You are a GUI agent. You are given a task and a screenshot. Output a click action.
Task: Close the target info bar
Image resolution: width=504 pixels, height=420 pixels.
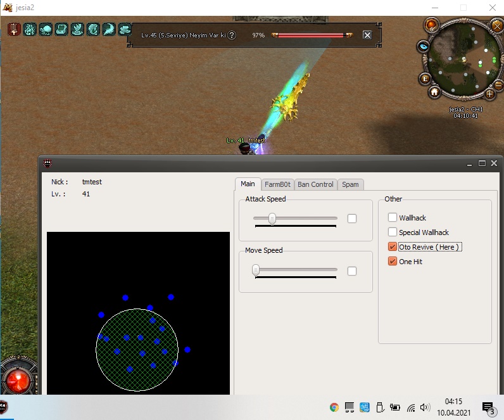point(367,35)
